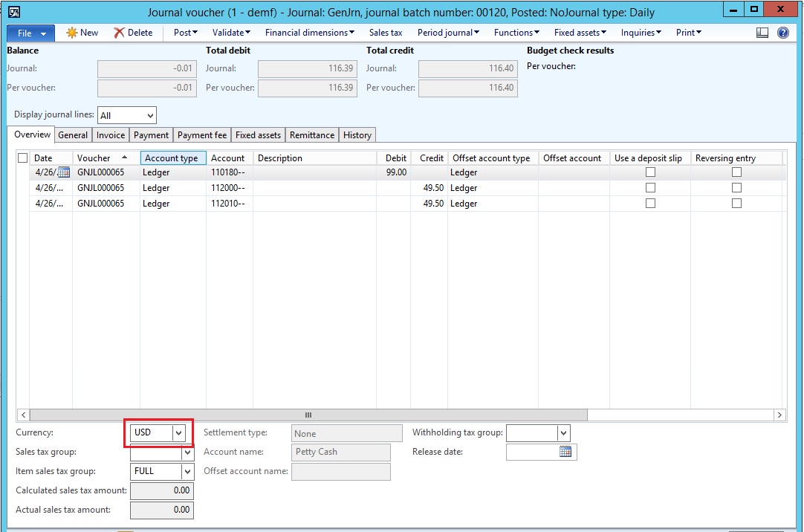Click the Withholding tax group field
The image size is (804, 532).
coord(531,433)
